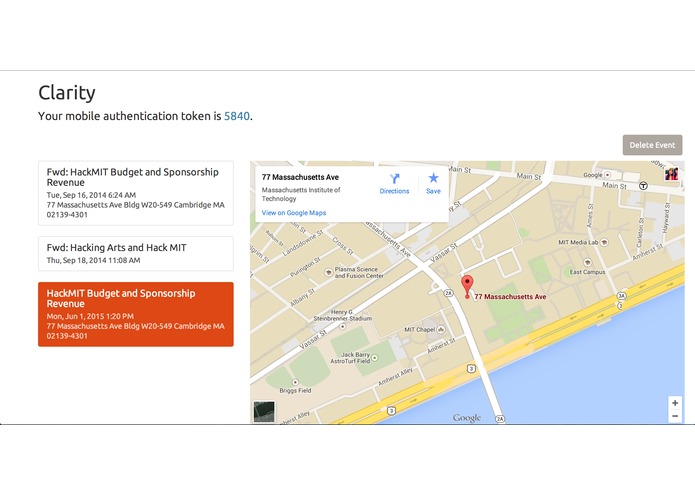Click the Plasma Science and Fusion Center marker
The width and height of the screenshot is (695, 494).
click(x=328, y=272)
